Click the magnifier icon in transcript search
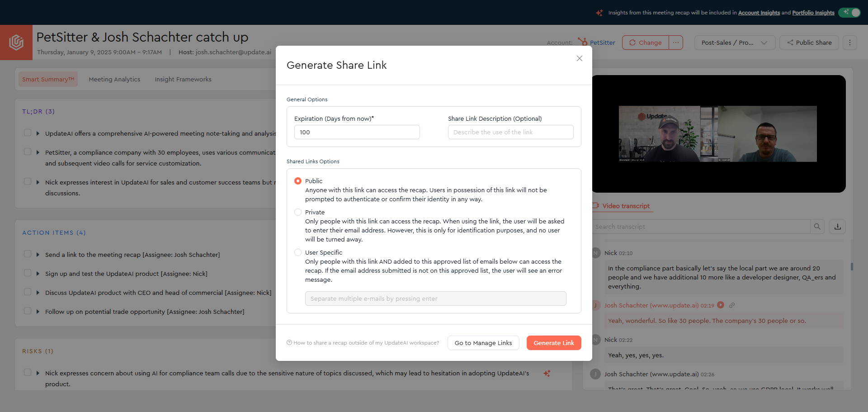Image resolution: width=868 pixels, height=412 pixels. point(817,227)
